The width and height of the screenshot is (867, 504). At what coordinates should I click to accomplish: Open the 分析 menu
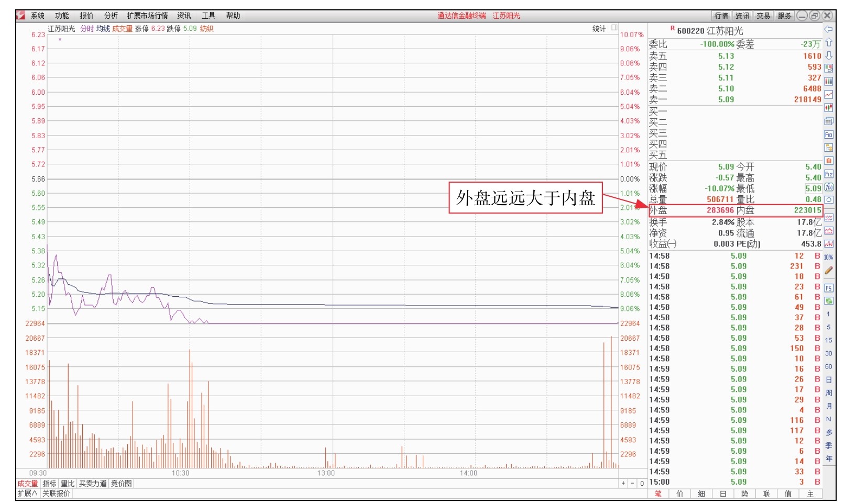(x=111, y=16)
